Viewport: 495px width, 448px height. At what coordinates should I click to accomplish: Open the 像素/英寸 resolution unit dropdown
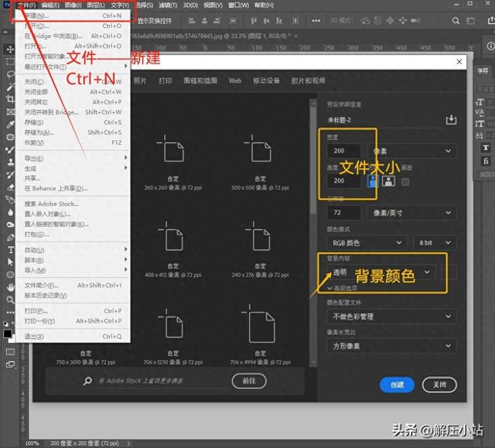pos(412,213)
